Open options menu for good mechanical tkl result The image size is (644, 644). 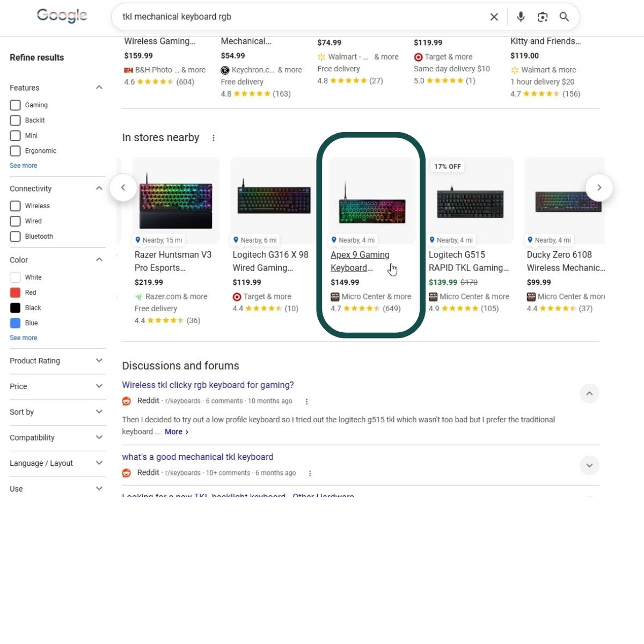(310, 473)
